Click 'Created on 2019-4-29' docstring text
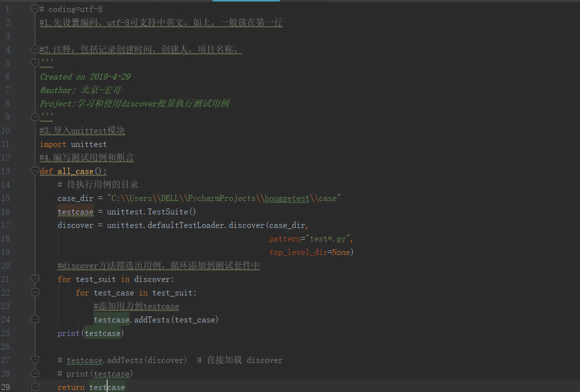The width and height of the screenshot is (580, 392). coord(85,76)
